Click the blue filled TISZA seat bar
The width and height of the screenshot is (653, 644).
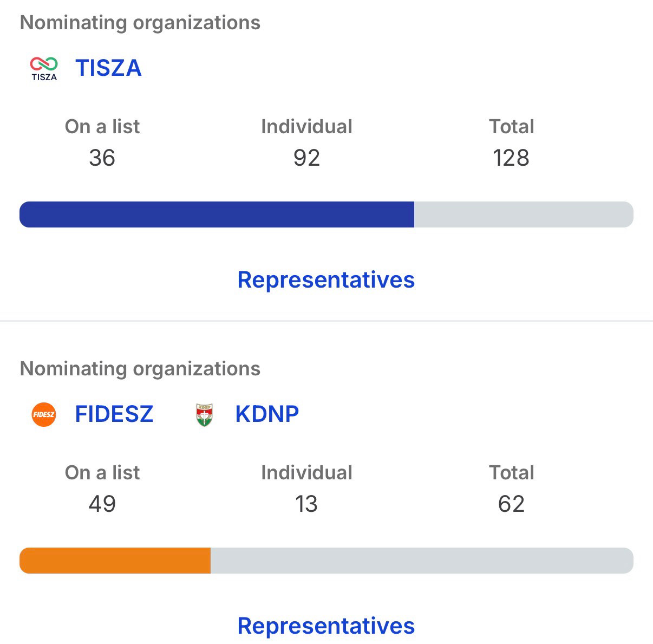[x=217, y=214]
